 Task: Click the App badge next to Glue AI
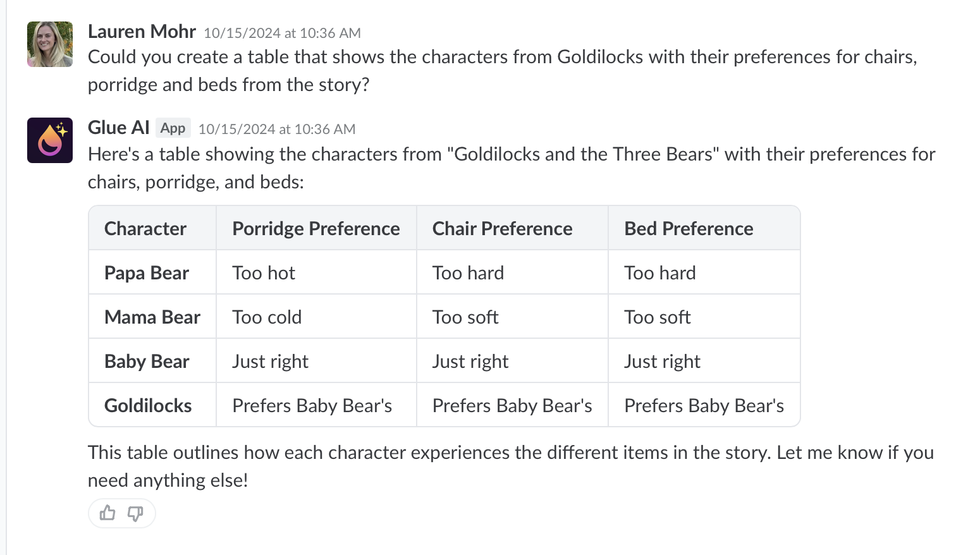click(173, 128)
